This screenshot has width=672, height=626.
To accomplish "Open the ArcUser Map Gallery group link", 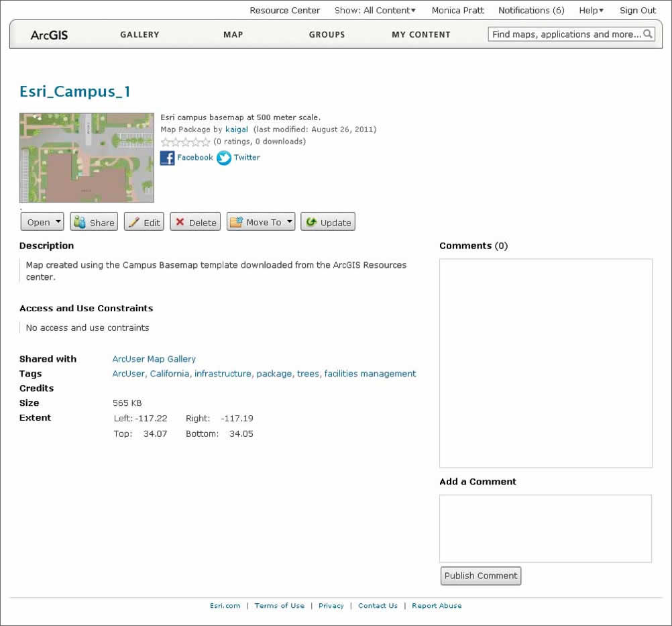I will [154, 359].
